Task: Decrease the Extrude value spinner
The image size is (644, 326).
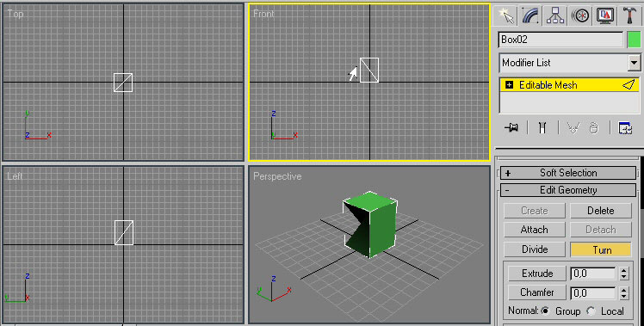Action: (624, 277)
